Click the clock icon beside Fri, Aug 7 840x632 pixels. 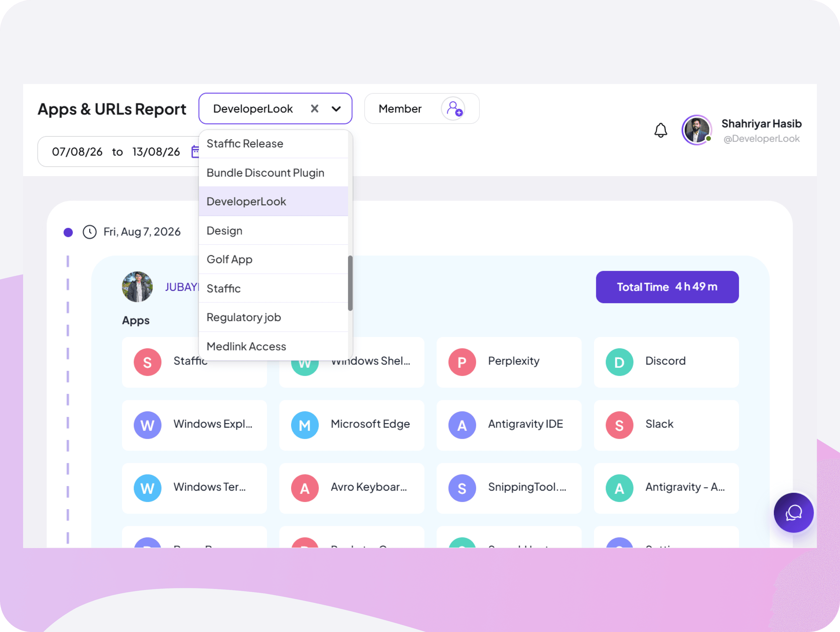pos(90,232)
